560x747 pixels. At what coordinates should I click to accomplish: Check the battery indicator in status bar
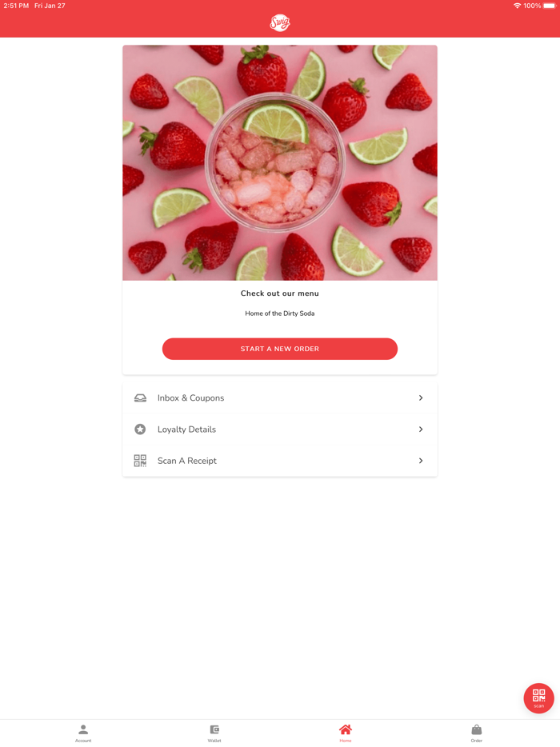[549, 6]
